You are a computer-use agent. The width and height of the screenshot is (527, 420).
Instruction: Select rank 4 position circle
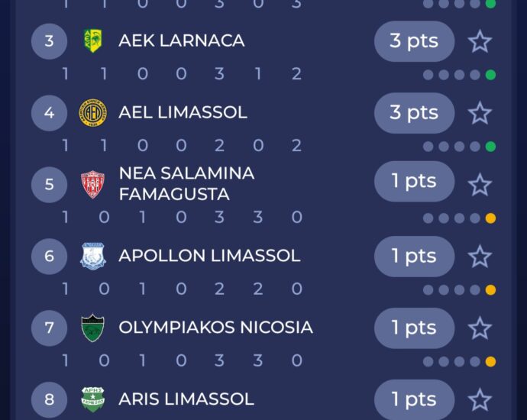pyautogui.click(x=49, y=112)
